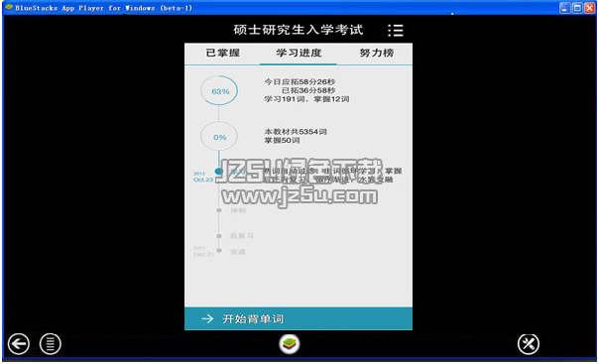The height and width of the screenshot is (364, 599).
Task: Click the BlueStacks back arrow icon
Action: (18, 344)
